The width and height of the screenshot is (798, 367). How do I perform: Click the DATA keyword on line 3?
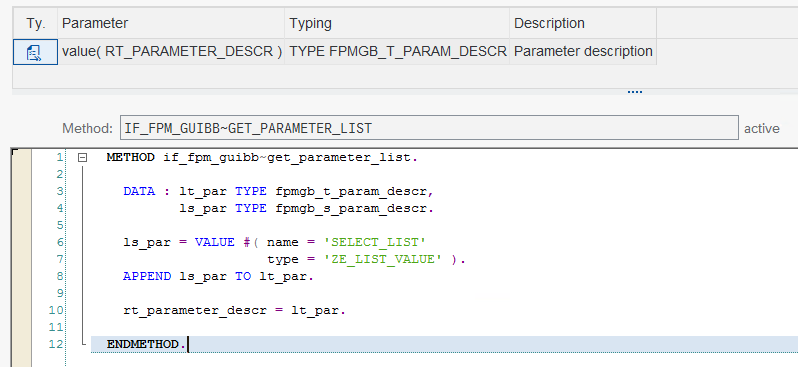coord(139,191)
